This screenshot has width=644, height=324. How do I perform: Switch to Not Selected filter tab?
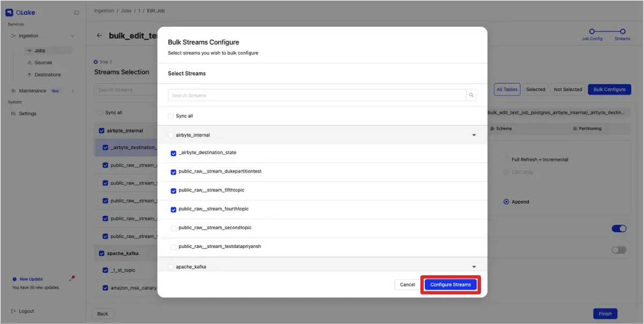pyautogui.click(x=568, y=89)
